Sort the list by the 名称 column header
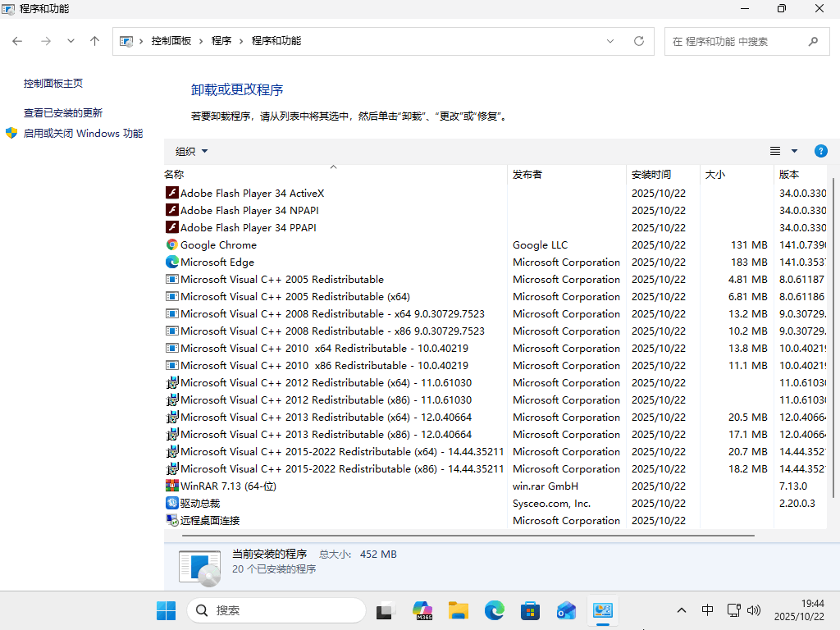This screenshot has height=630, width=840. pyautogui.click(x=174, y=174)
